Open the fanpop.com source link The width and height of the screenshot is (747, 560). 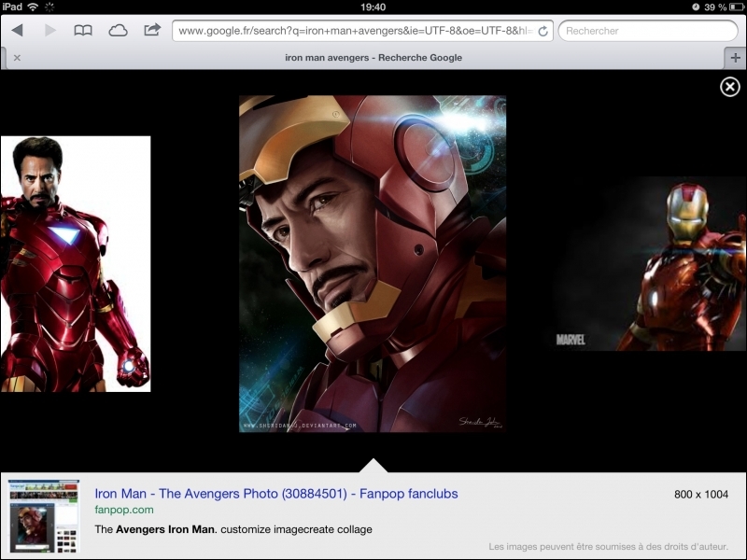[124, 510]
